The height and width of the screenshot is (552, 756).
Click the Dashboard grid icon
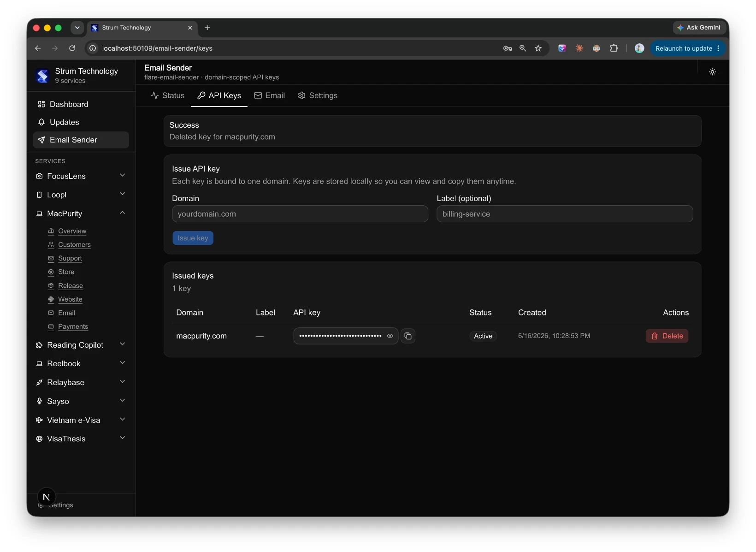coord(41,104)
